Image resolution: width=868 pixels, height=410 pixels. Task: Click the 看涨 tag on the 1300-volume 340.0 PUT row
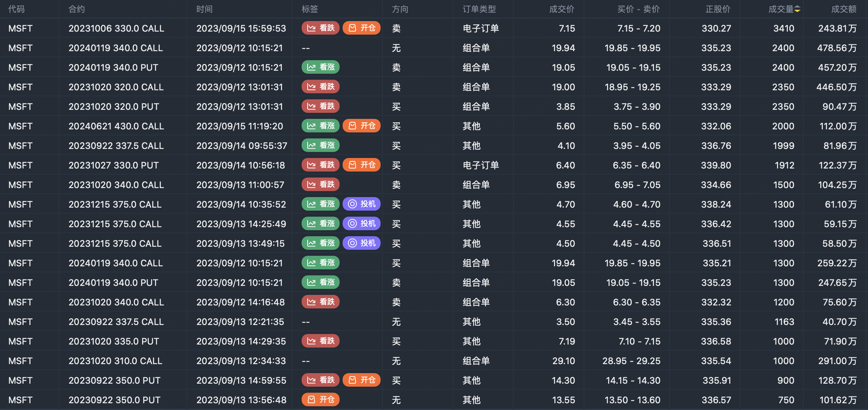(x=320, y=282)
